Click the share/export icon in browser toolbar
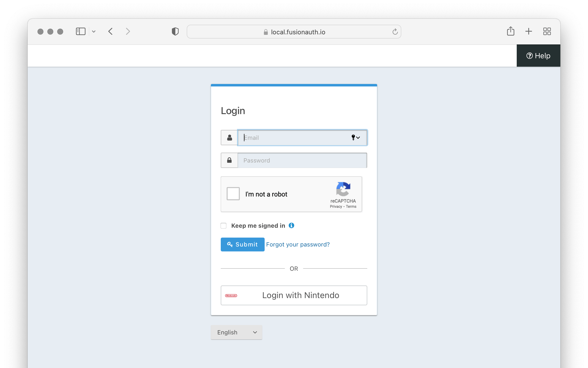588x368 pixels. pos(511,31)
